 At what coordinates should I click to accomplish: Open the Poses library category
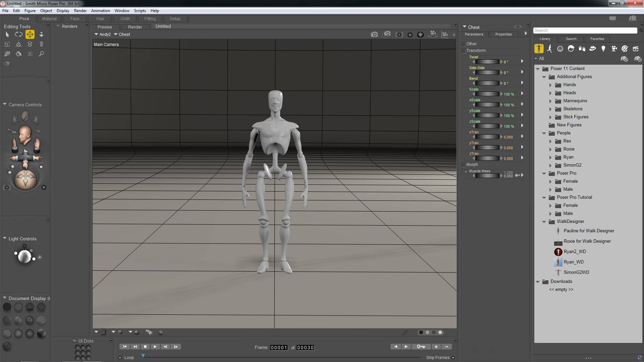549,49
